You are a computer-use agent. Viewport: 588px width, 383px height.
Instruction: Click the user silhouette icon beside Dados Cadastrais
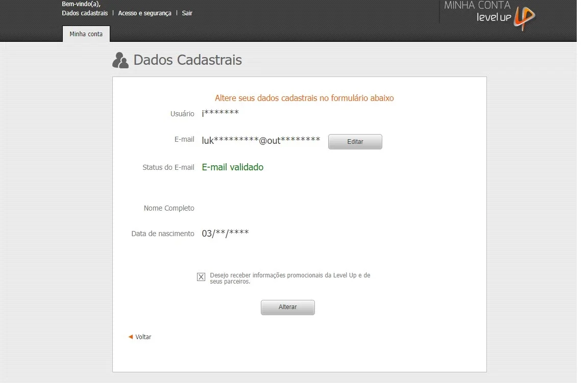coord(120,60)
